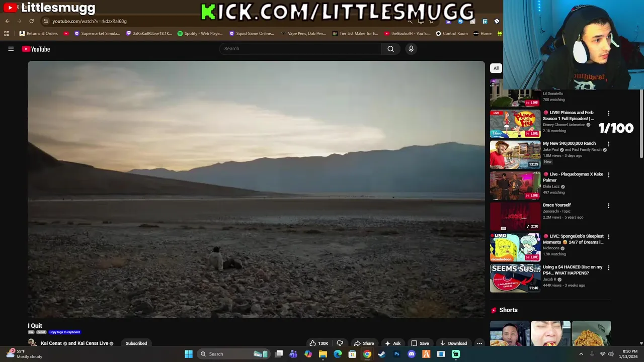Start voice search with microphone icon
This screenshot has width=644, height=362.
click(x=411, y=49)
